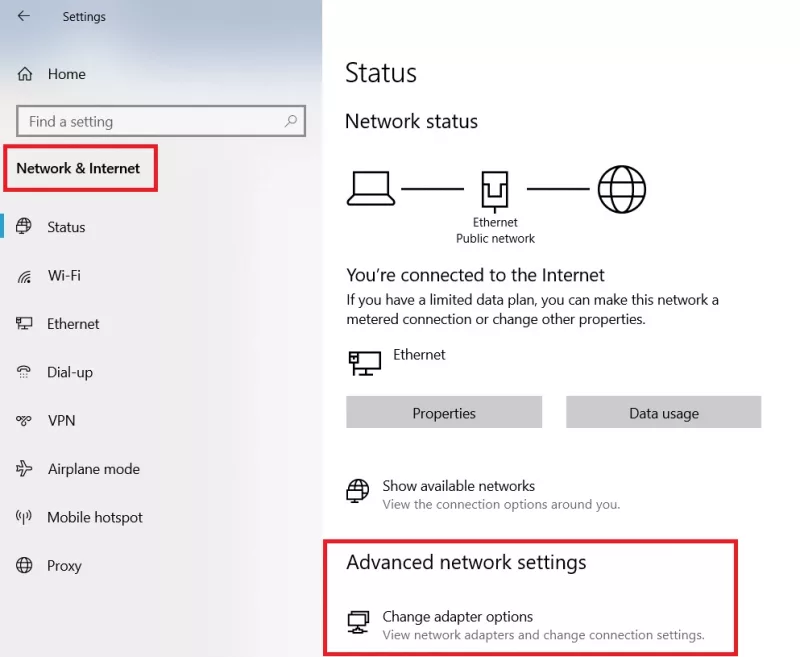Open Show available networks
Image resolution: width=800 pixels, height=657 pixels.
pos(458,487)
